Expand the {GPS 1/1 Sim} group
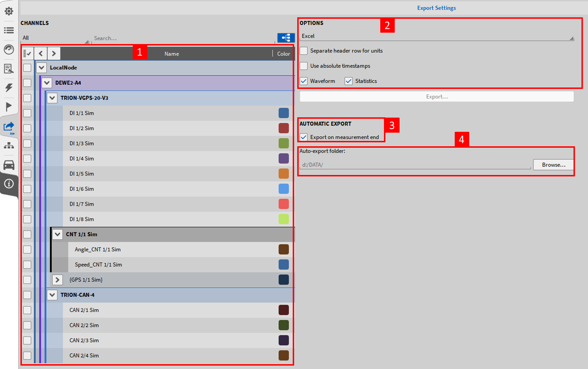 click(x=57, y=280)
